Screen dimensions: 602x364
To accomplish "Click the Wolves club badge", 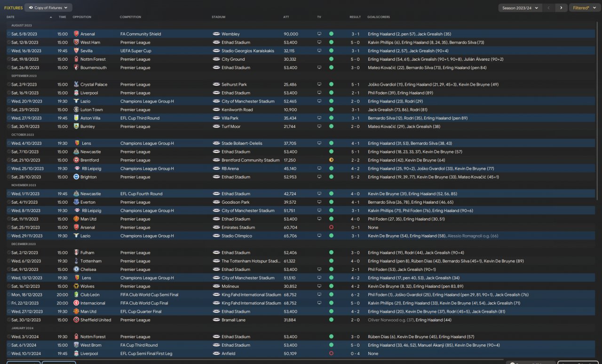I will point(76,286).
